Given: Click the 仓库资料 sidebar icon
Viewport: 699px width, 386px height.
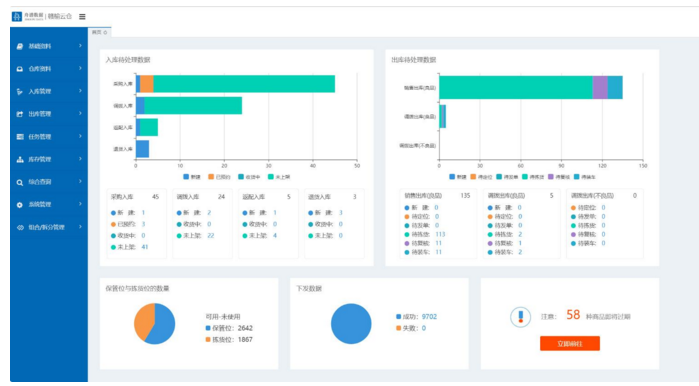Looking at the screenshot, I should click(20, 69).
